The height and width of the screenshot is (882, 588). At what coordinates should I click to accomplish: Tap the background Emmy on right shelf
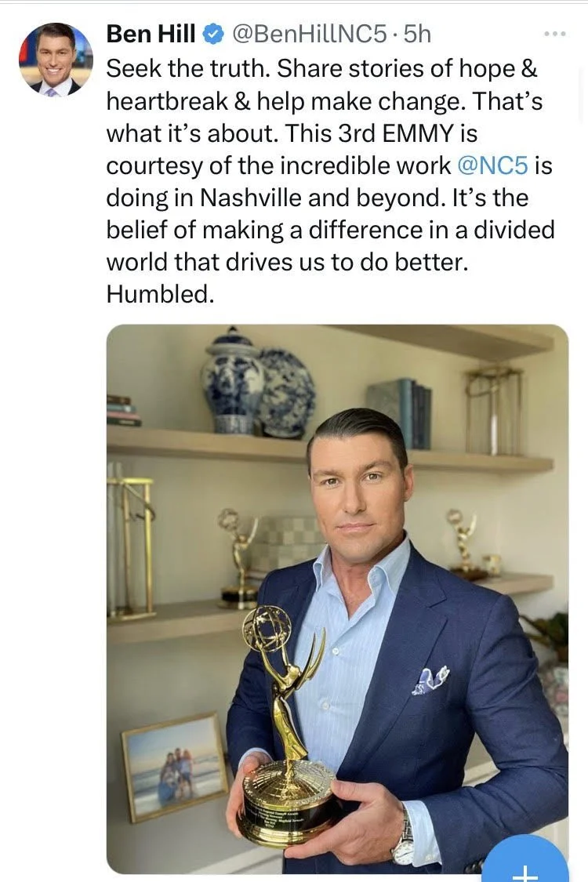click(x=465, y=543)
